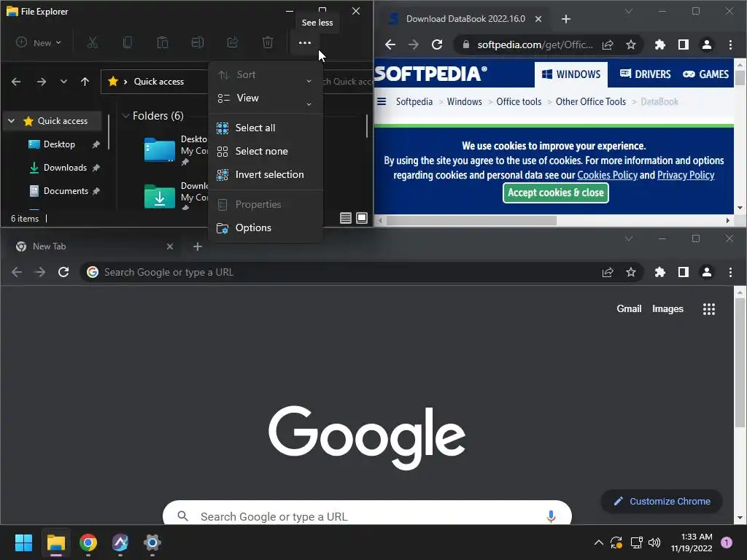This screenshot has height=560, width=747.
Task: Expand the Sort submenu
Action: (x=266, y=75)
